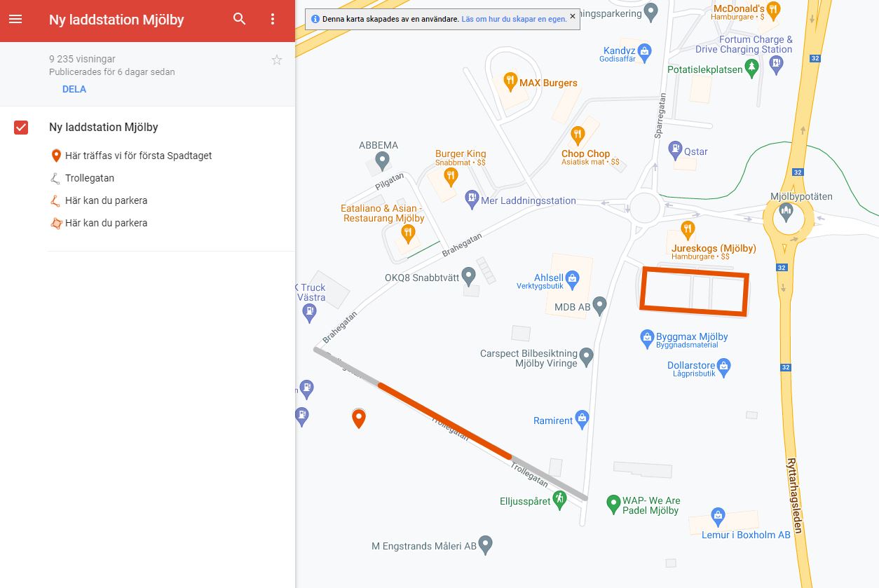Screen dimensions: 879x588
Task: Click the Burger King restaurant marker
Action: point(451,175)
